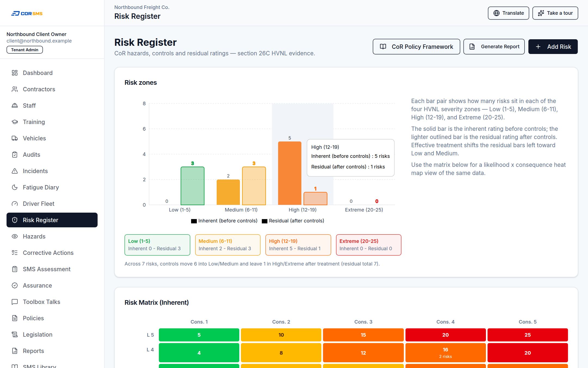Click the Tenant Admin badge

pos(24,50)
